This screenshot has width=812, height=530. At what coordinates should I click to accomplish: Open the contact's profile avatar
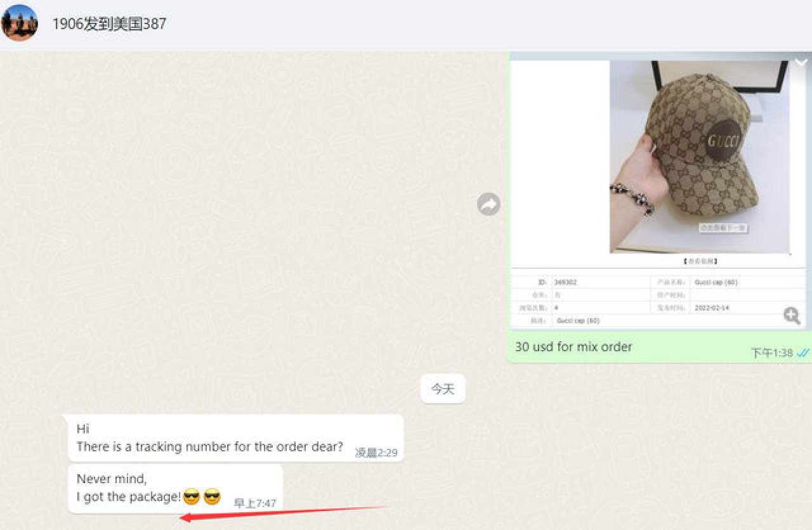click(20, 23)
